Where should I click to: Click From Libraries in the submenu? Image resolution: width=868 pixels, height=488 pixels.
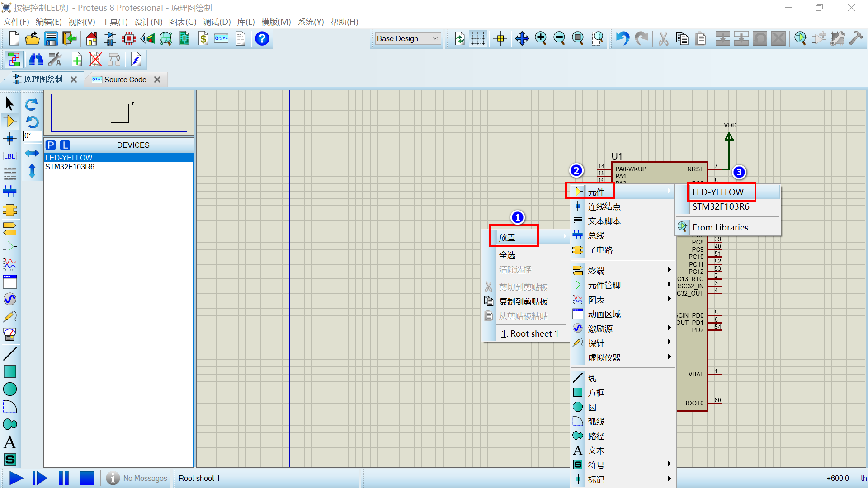[720, 227]
